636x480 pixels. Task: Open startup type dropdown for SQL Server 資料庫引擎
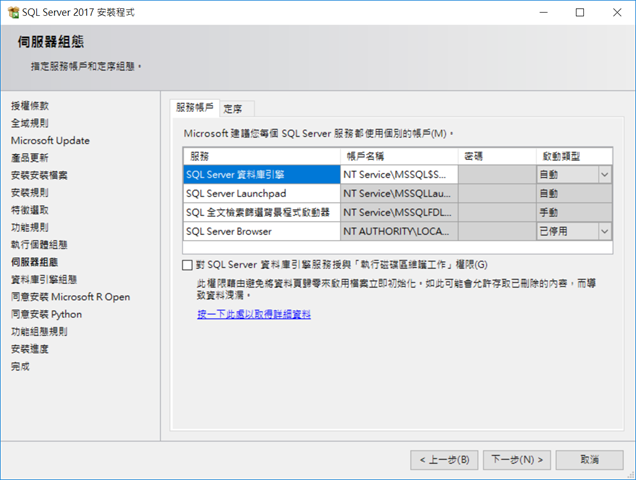(x=604, y=175)
